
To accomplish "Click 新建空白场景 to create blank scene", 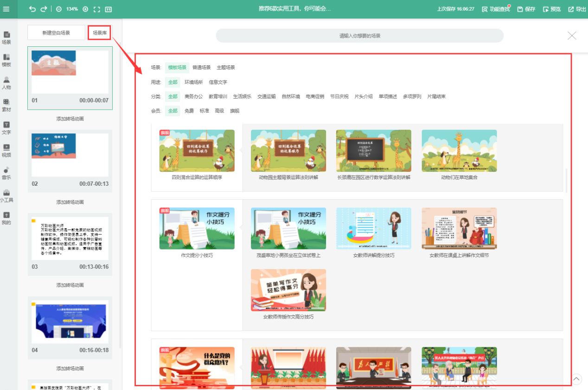I will click(x=56, y=33).
